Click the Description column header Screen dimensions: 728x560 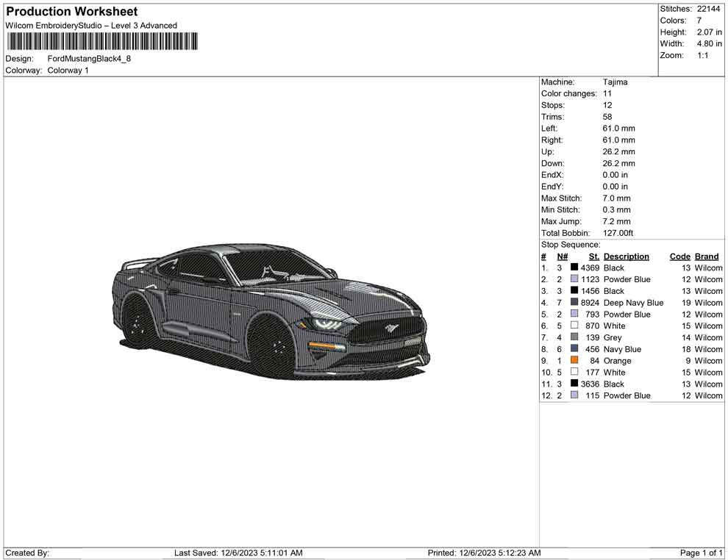click(x=626, y=256)
